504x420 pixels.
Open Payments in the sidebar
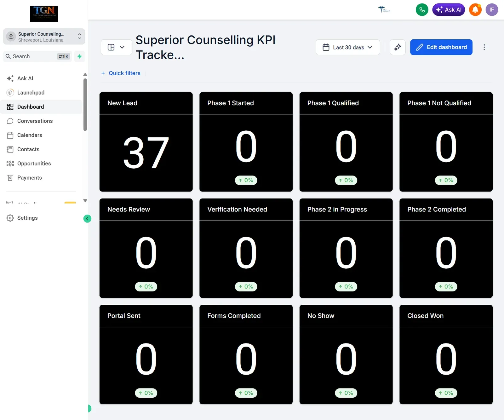click(41, 178)
